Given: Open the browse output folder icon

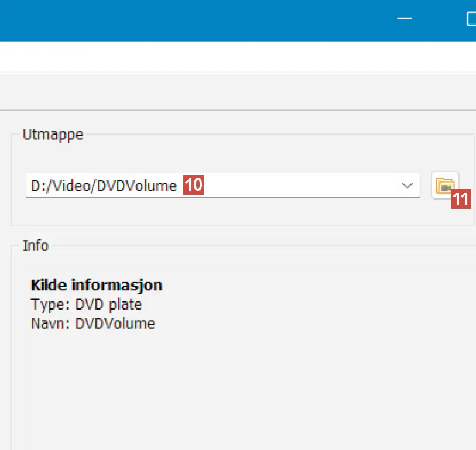Looking at the screenshot, I should [x=444, y=185].
